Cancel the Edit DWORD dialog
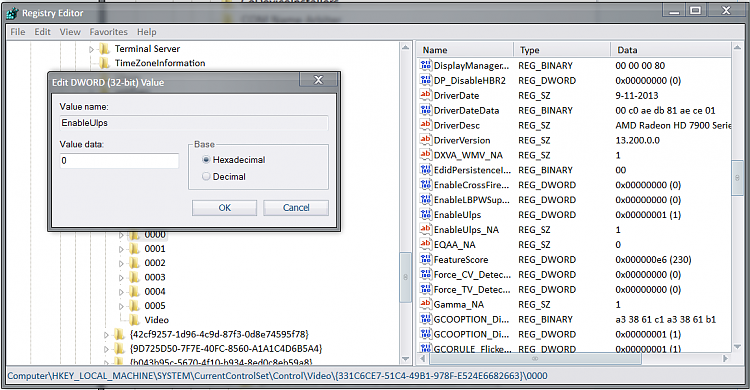 (x=296, y=208)
